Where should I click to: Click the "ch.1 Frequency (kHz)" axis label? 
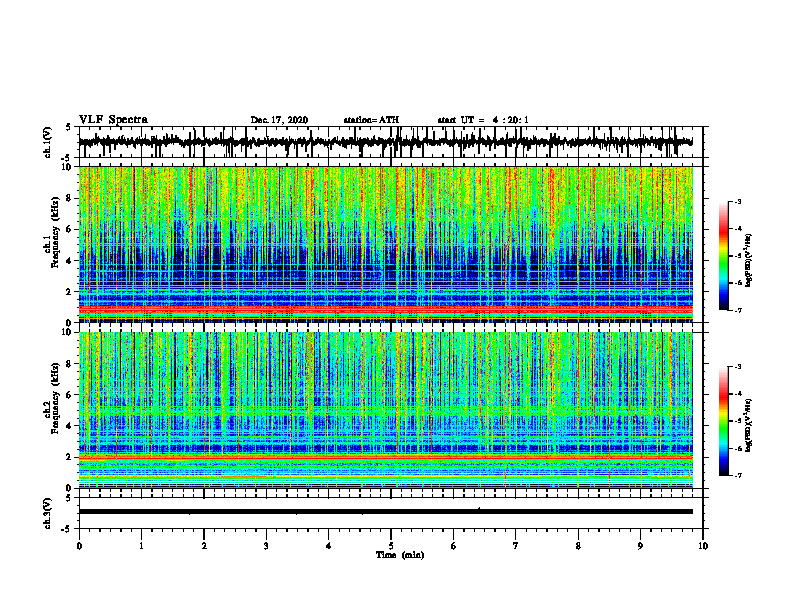53,233
